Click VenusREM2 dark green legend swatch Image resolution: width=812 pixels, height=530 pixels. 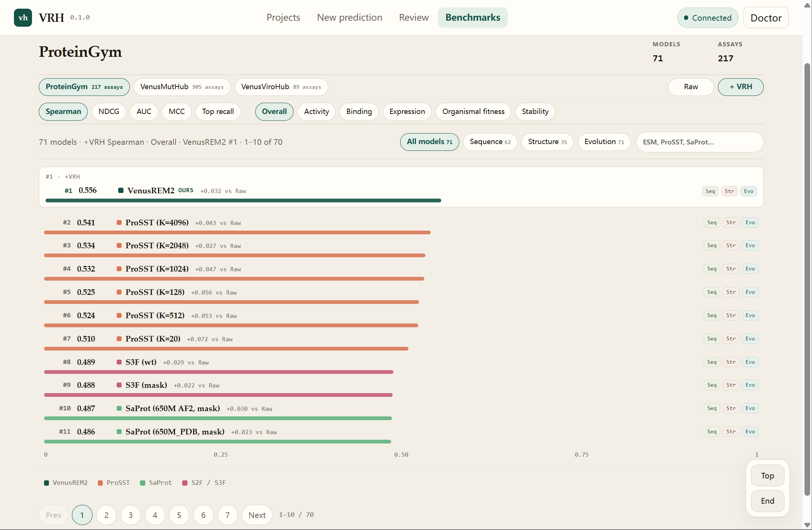46,483
